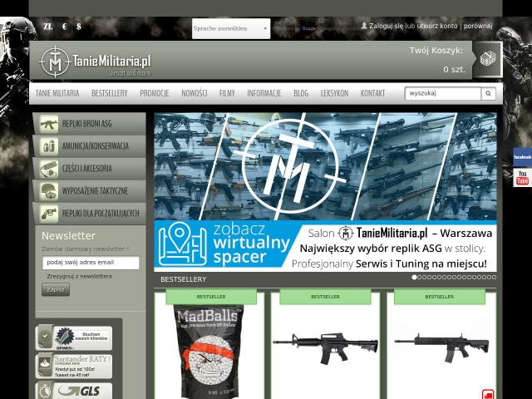The image size is (532, 399).
Task: Open the Santander RATY installment badge
Action: pyautogui.click(x=74, y=366)
